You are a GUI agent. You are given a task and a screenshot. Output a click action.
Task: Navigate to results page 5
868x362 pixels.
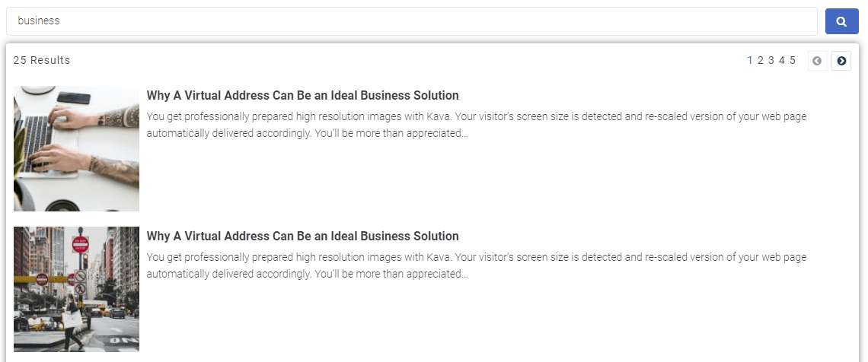click(x=793, y=60)
